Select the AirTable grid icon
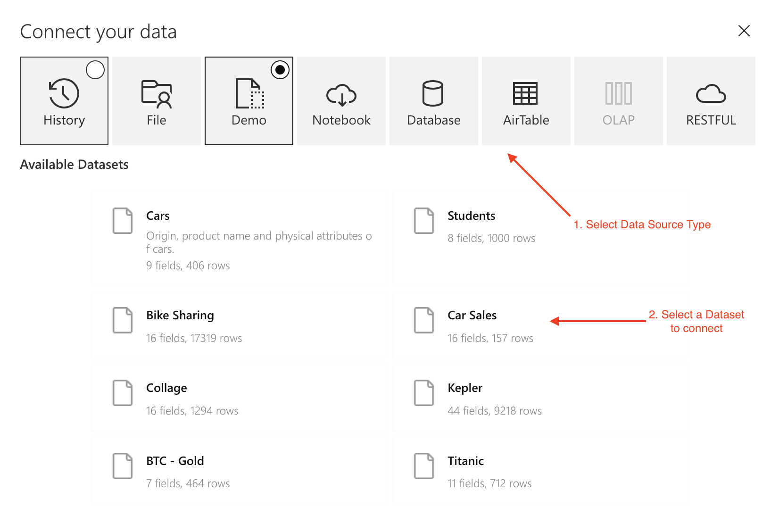Screen dimensions: 779x532 pos(525,93)
